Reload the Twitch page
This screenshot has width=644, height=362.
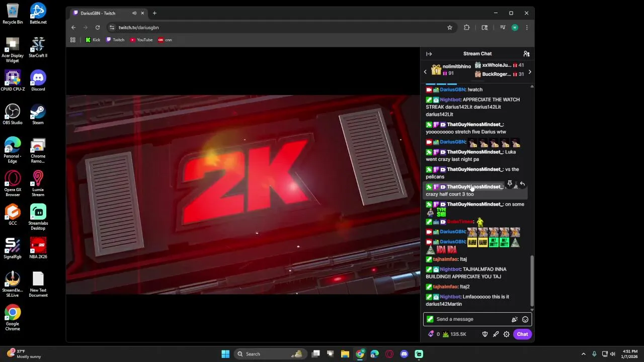tap(98, 28)
